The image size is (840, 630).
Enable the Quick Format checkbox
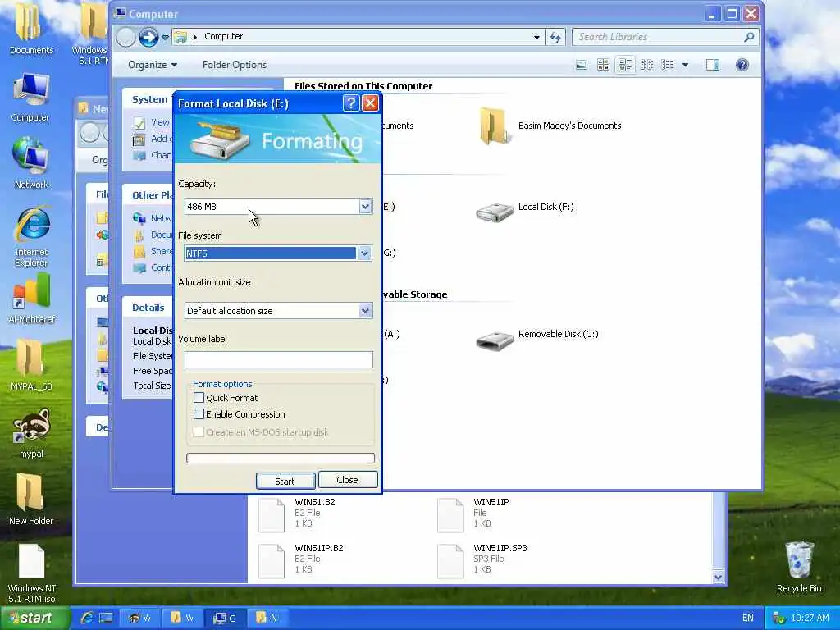tap(199, 398)
